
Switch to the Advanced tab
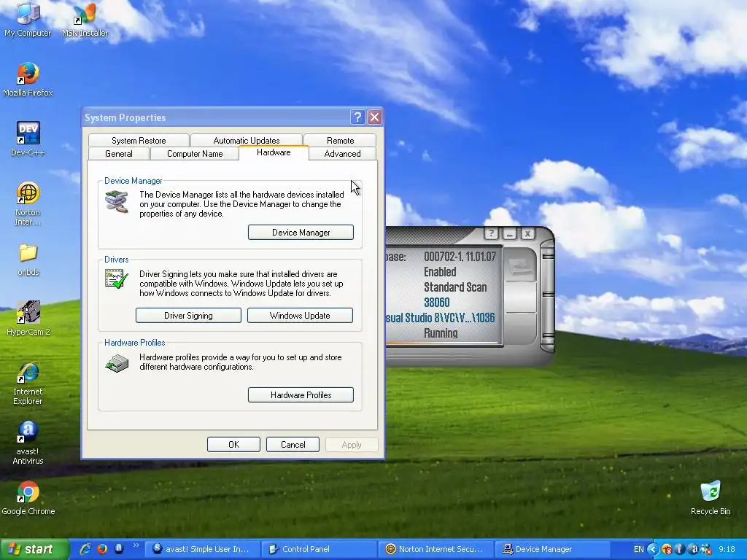pyautogui.click(x=342, y=153)
